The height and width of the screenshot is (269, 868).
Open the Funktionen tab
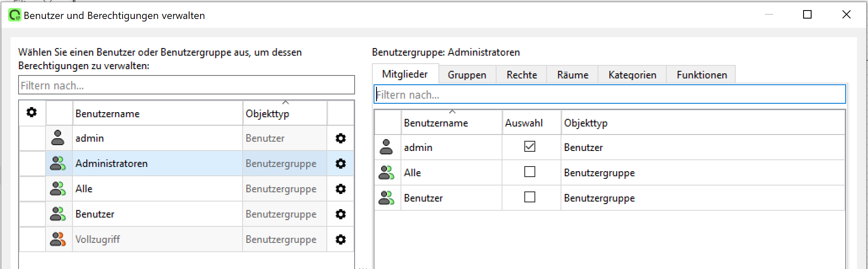click(x=702, y=75)
